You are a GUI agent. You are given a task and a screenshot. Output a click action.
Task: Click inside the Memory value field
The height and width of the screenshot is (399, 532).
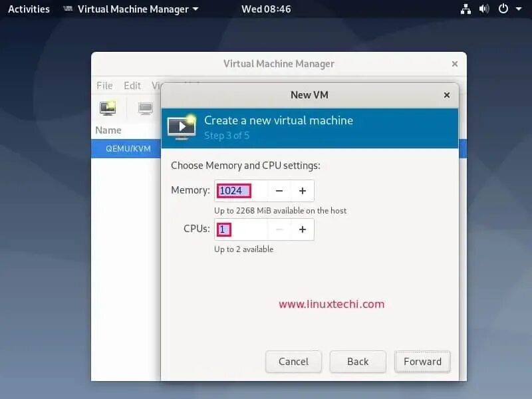(x=233, y=191)
